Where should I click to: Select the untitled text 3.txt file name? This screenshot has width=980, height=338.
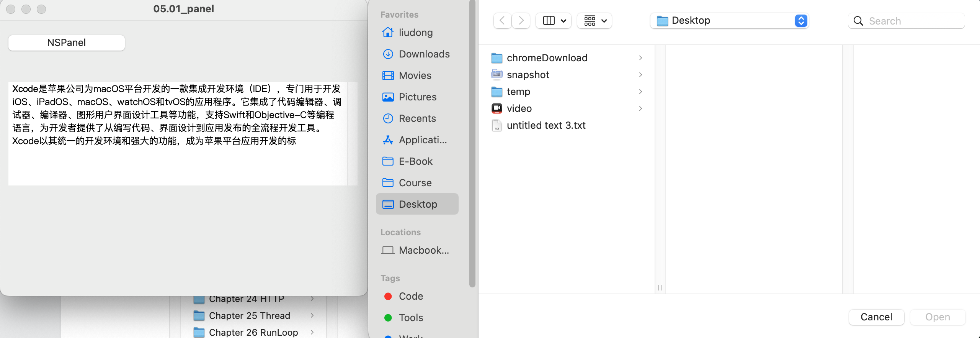pyautogui.click(x=546, y=125)
